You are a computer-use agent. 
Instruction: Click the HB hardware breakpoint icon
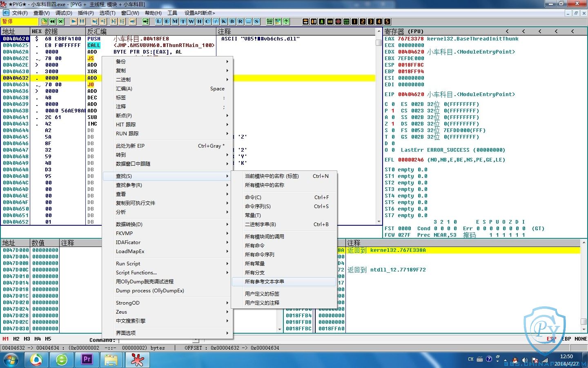tap(330, 21)
